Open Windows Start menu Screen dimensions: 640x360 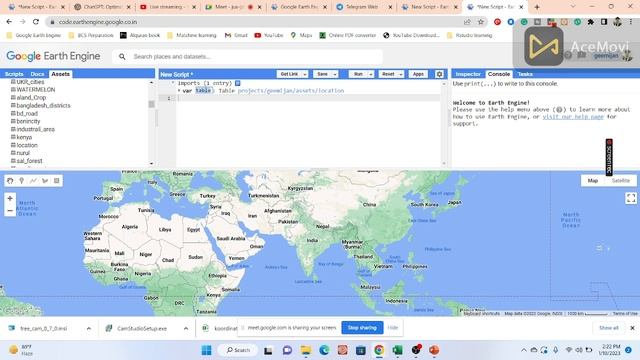[207, 350]
